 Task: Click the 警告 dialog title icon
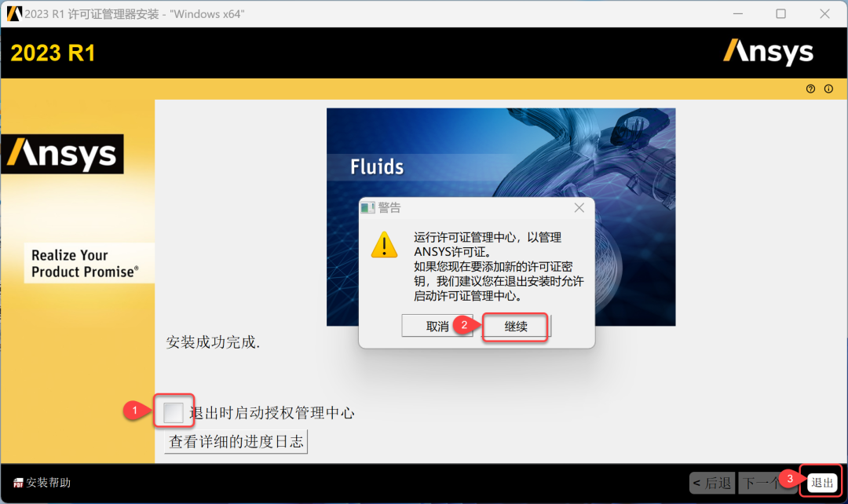367,208
